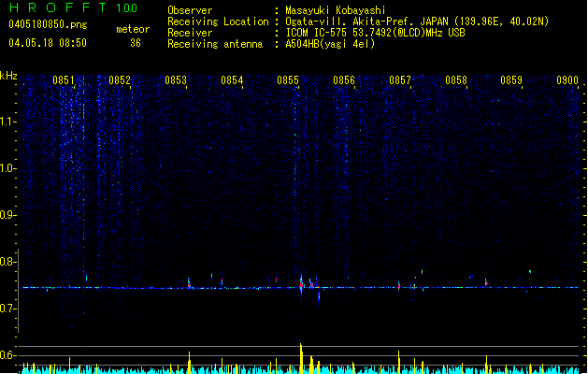
Task: Click the 0855 time marker
Action: [x=288, y=80]
